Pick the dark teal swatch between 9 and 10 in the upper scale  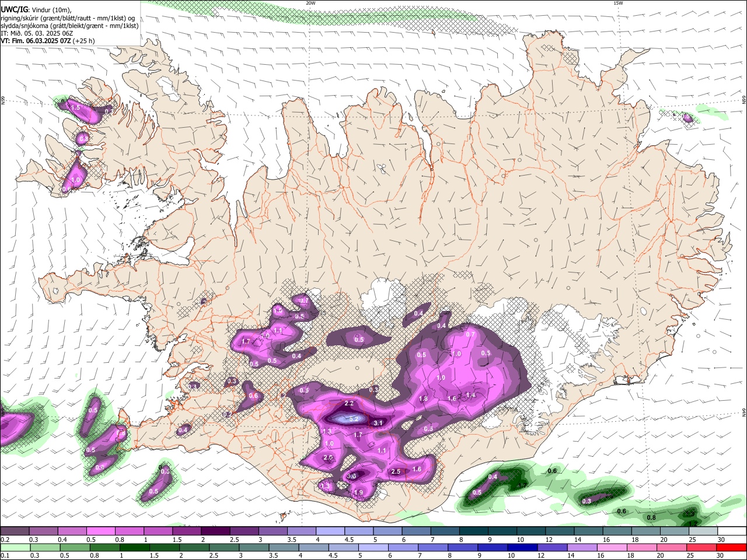pos(502,531)
